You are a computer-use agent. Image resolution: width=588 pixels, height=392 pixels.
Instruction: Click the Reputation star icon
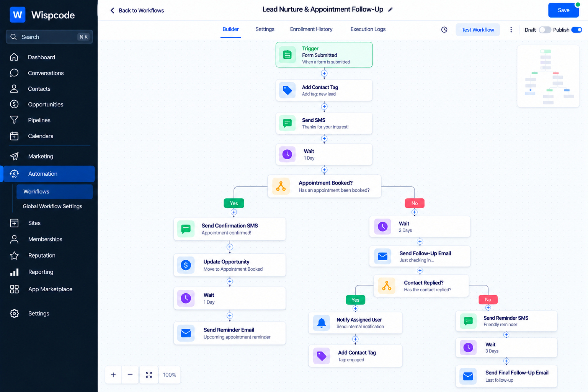14,255
